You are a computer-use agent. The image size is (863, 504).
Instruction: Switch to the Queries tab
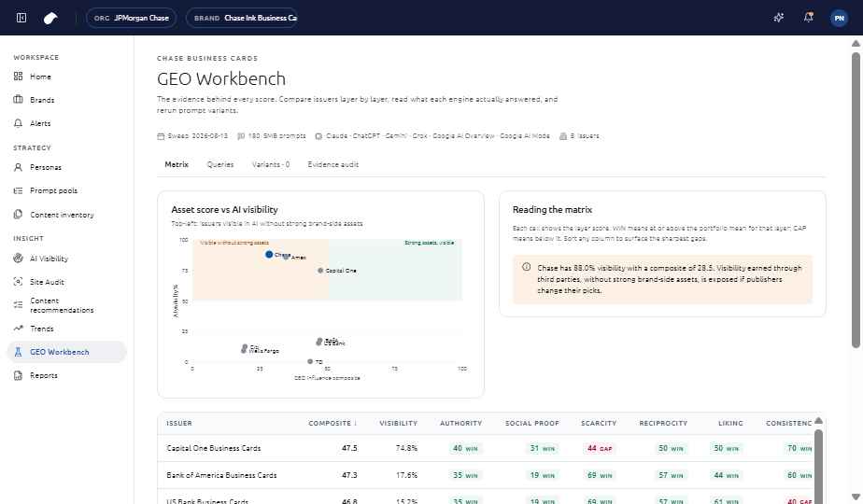coord(220,164)
